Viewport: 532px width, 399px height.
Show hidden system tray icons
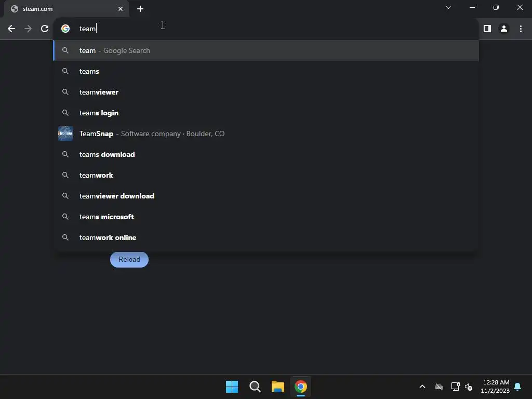tap(422, 387)
